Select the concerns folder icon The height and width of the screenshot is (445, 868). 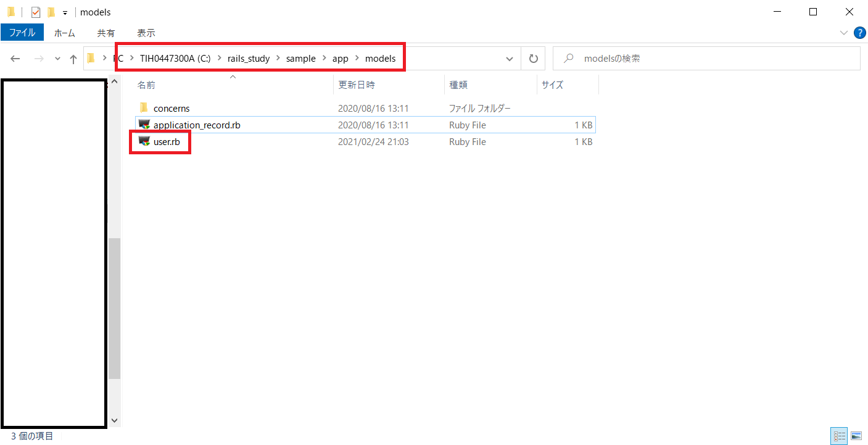[144, 108]
